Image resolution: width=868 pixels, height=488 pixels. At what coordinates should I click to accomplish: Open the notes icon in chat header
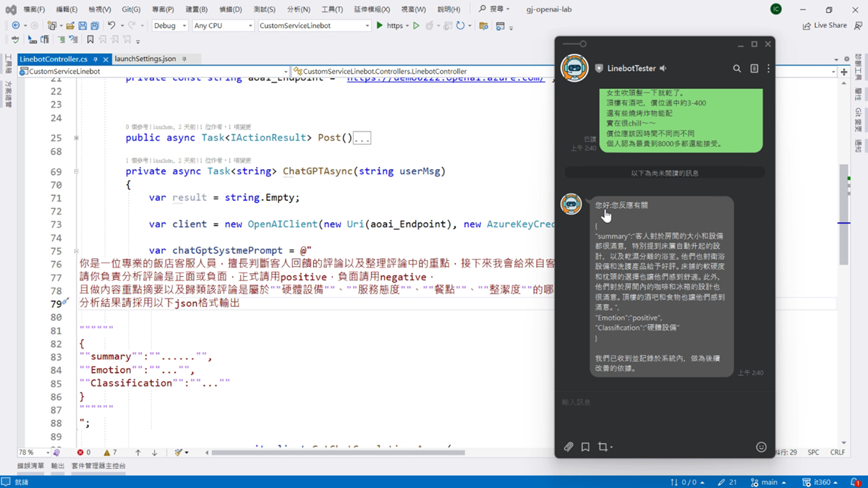point(754,69)
